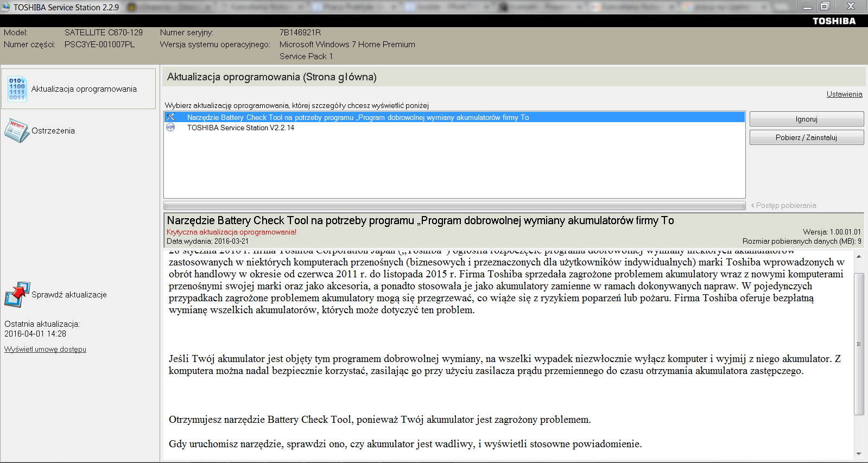The height and width of the screenshot is (463, 868).
Task: Click the Service Pack 1 text
Action: point(306,56)
